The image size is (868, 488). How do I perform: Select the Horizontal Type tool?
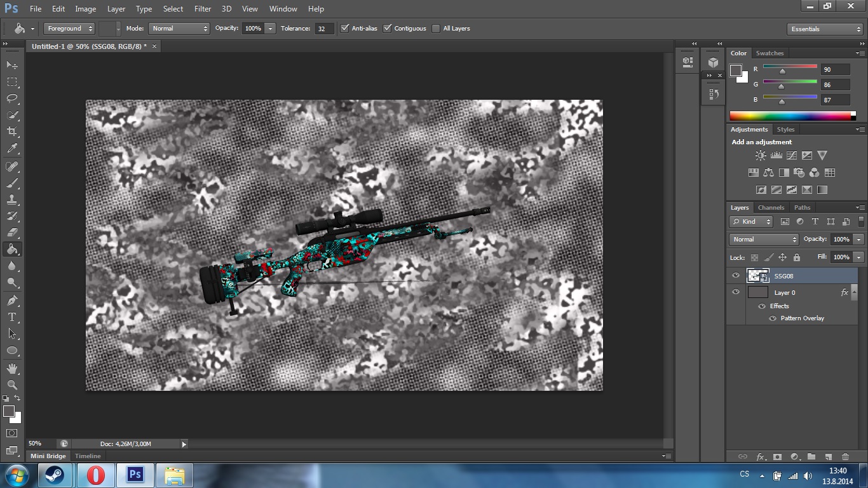[12, 316]
